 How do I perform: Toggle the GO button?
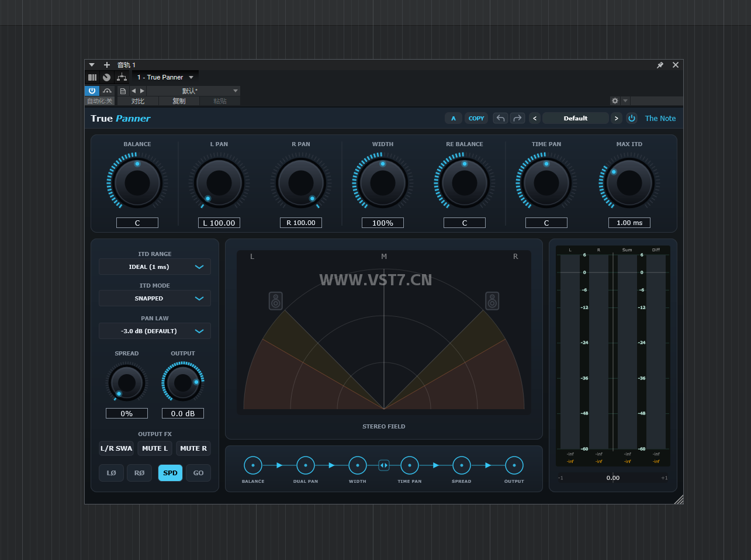199,473
